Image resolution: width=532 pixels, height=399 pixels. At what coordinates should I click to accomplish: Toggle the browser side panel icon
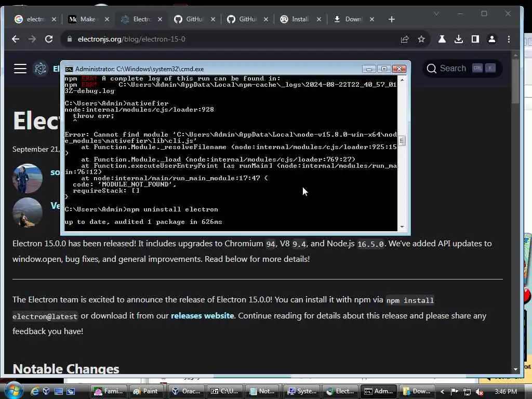[x=475, y=39]
